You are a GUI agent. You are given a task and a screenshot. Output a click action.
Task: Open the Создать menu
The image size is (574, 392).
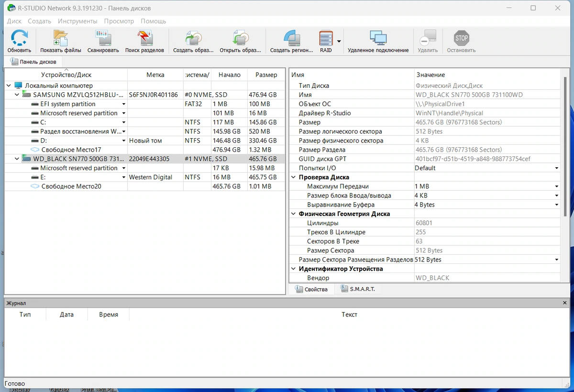[x=39, y=21]
